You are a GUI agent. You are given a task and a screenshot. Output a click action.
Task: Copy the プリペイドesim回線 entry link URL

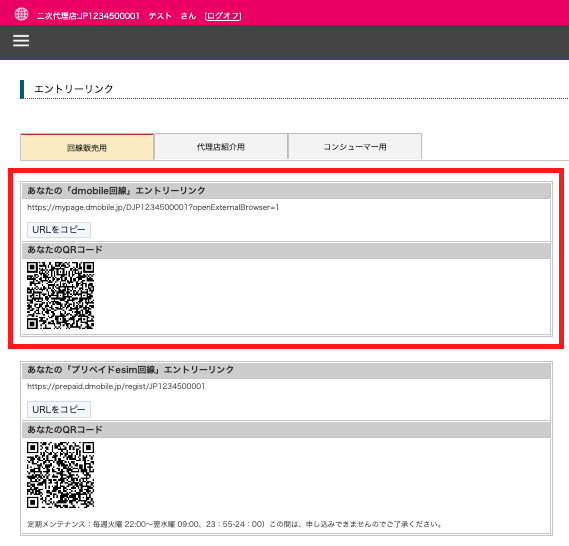point(59,409)
